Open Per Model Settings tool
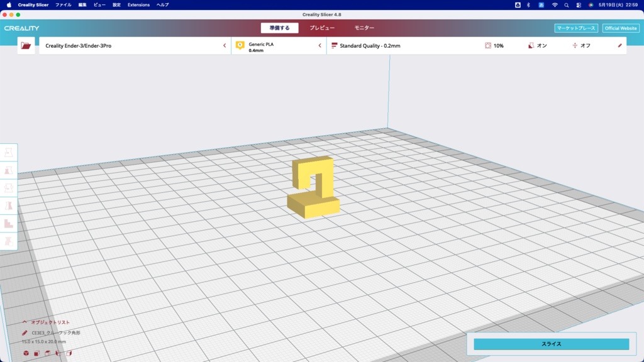644x362 pixels. [9, 223]
